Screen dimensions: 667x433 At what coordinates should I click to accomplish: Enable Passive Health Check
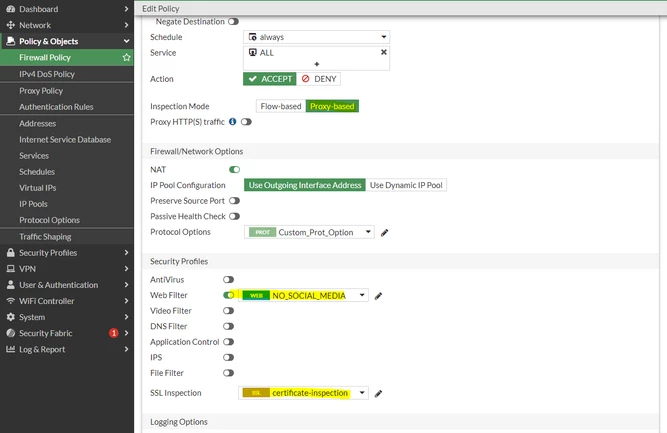(x=234, y=216)
